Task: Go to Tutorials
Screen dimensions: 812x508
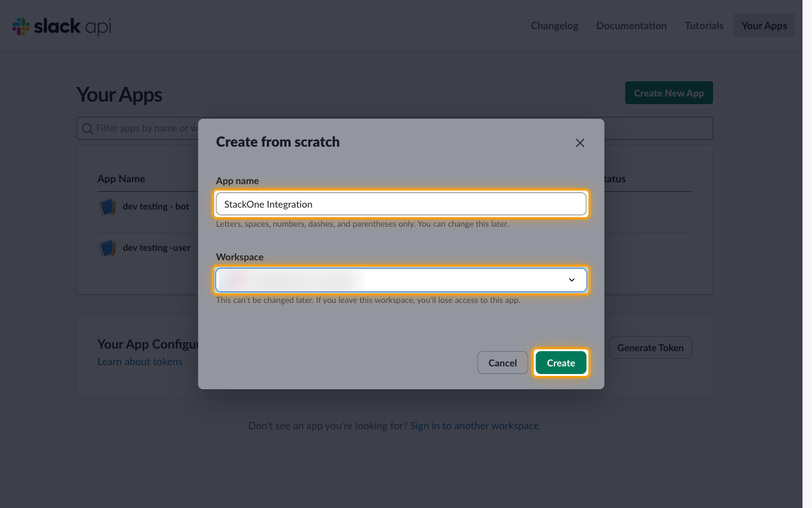Action: pyautogui.click(x=704, y=25)
